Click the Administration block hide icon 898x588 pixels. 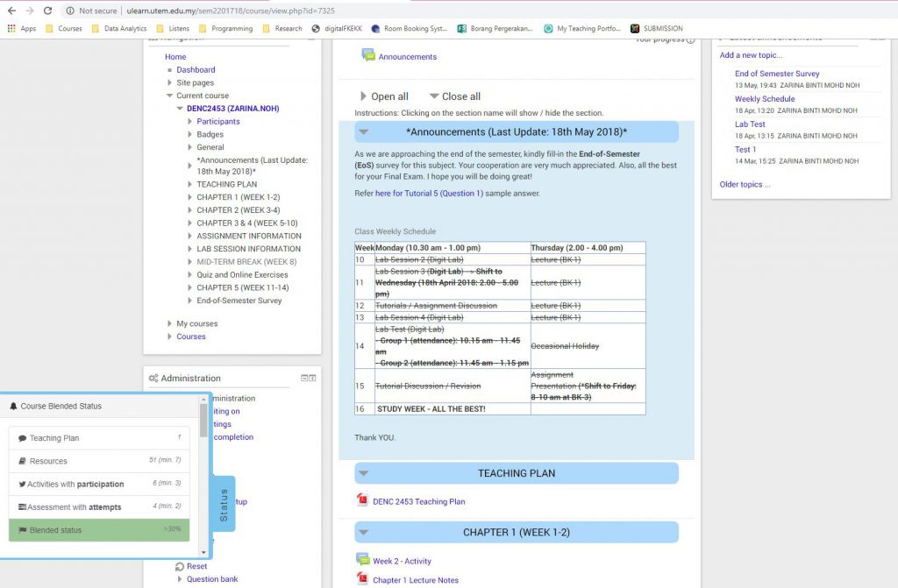[303, 378]
